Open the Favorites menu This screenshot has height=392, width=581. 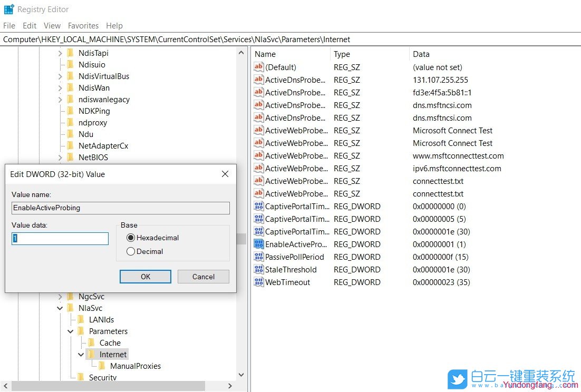pos(83,25)
